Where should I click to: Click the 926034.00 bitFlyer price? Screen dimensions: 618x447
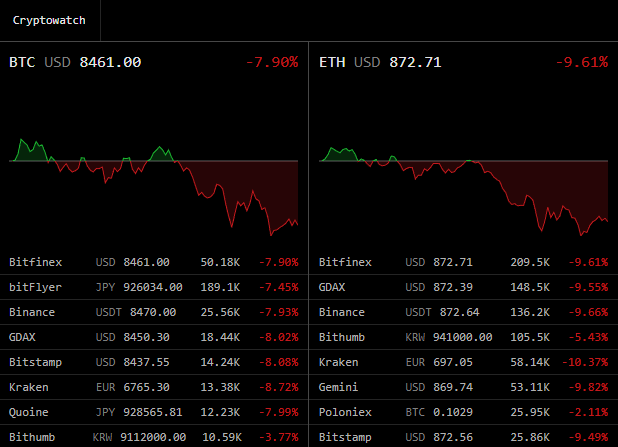(x=153, y=287)
